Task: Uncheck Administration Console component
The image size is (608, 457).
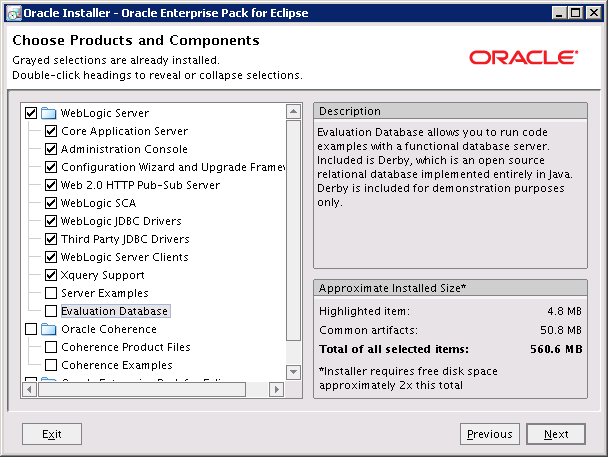Action: (x=51, y=149)
